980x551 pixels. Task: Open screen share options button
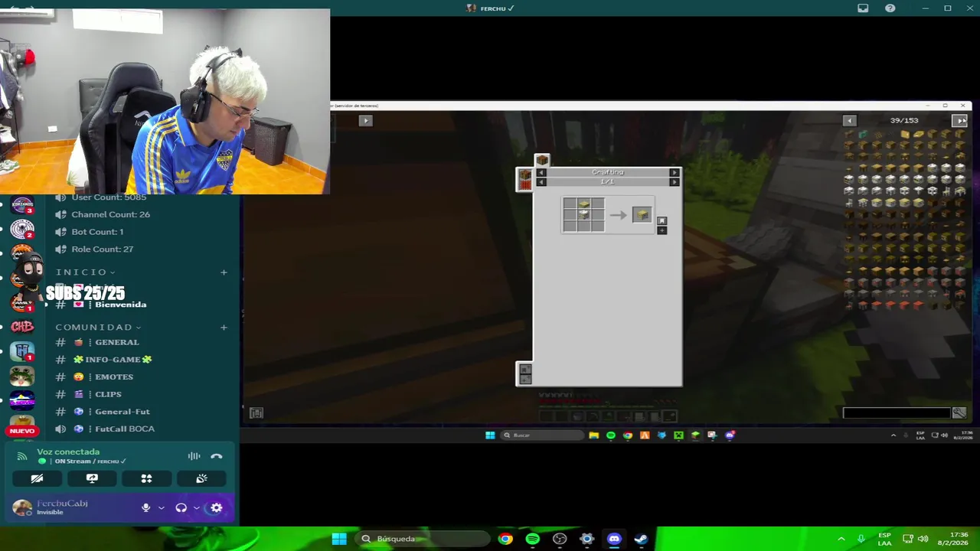(92, 478)
